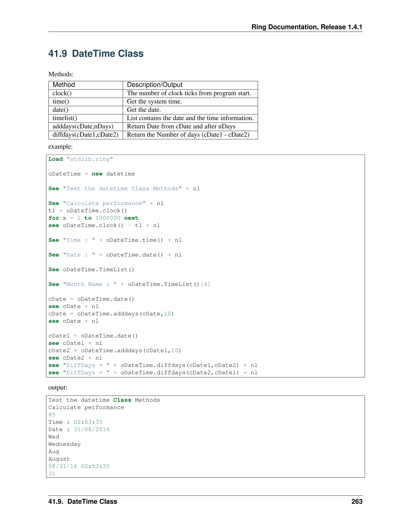This screenshot has width=411, height=532.
Task: Click the Load "stdlib.ring" code line
Action: [x=81, y=159]
